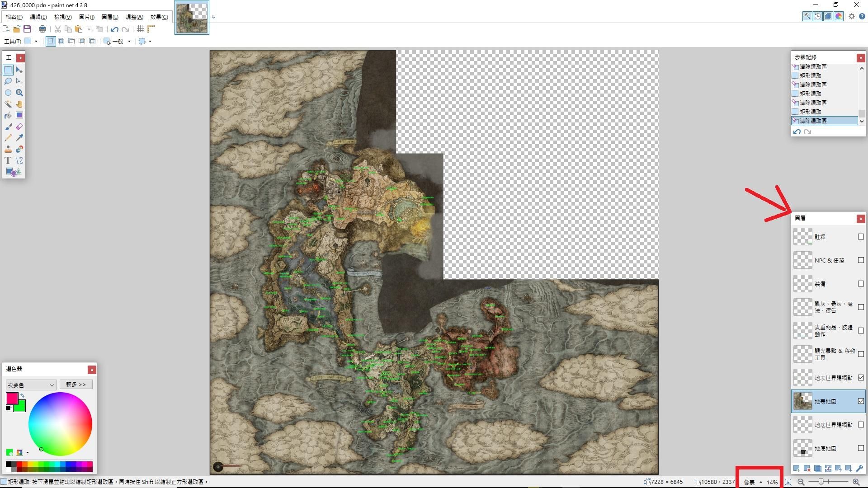Click the Undo toolbar icon
This screenshot has height=488, width=868.
(115, 29)
